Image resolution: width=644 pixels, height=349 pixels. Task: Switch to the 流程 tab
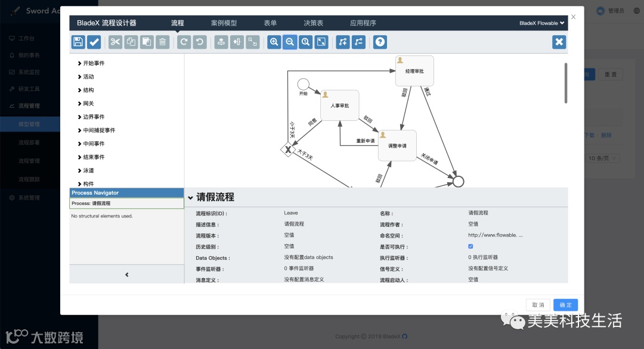178,23
